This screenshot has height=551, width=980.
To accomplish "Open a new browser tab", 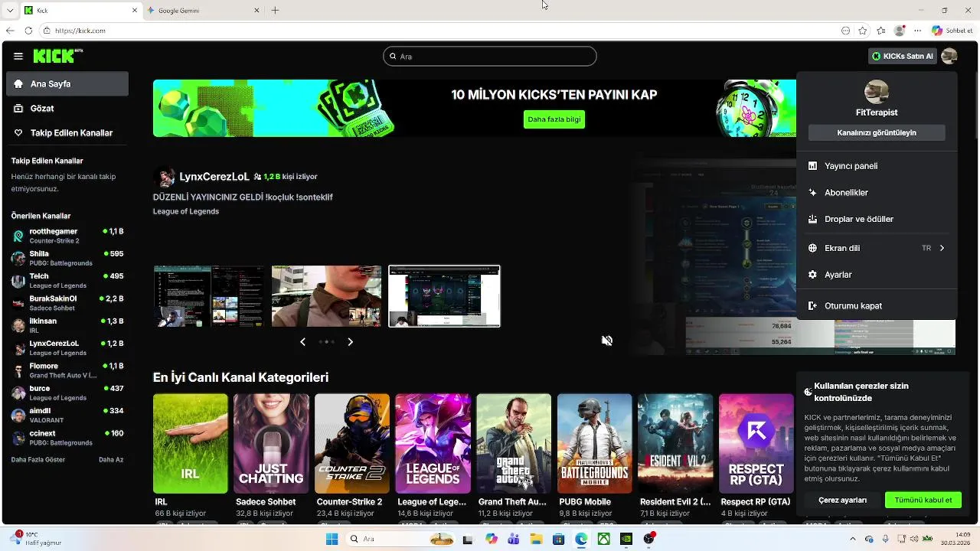I will (275, 11).
